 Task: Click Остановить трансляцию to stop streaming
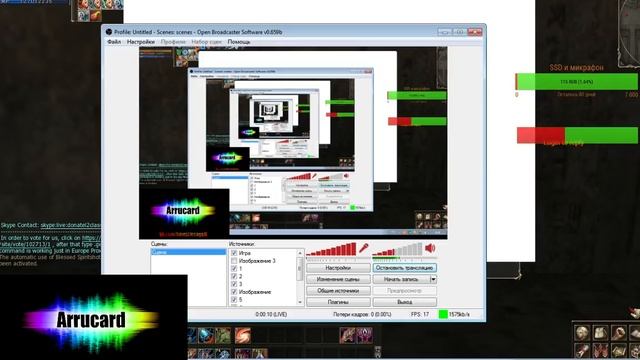(x=404, y=268)
